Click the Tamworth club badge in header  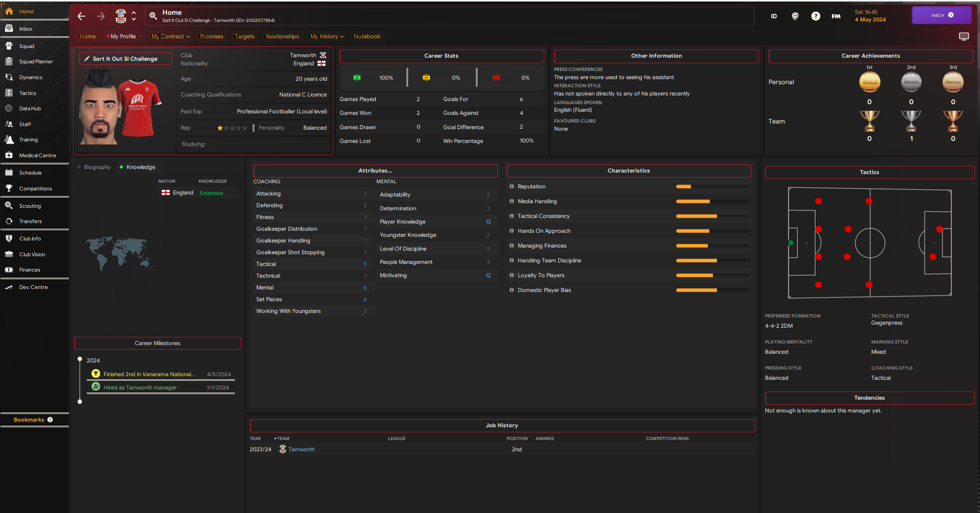(x=121, y=16)
